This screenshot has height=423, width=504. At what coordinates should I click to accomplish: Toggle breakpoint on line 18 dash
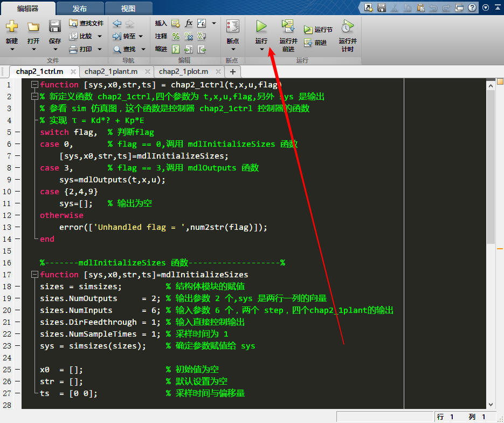pyautogui.click(x=17, y=286)
